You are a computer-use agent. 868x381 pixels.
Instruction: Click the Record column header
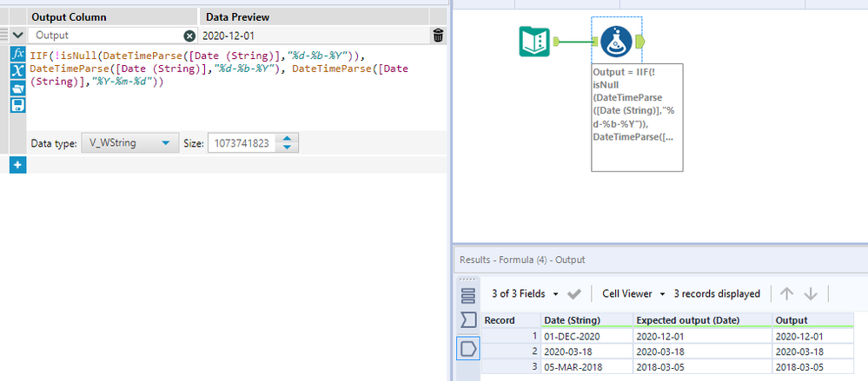click(511, 320)
